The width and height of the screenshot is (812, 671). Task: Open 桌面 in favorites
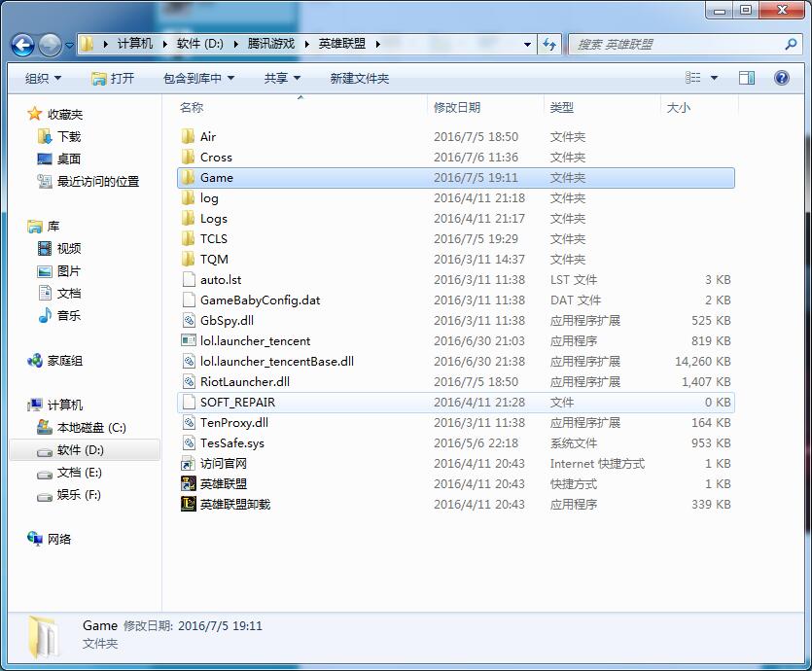69,159
